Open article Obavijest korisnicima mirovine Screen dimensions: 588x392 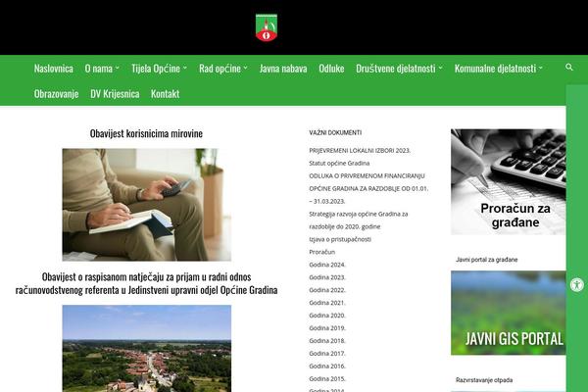[146, 133]
